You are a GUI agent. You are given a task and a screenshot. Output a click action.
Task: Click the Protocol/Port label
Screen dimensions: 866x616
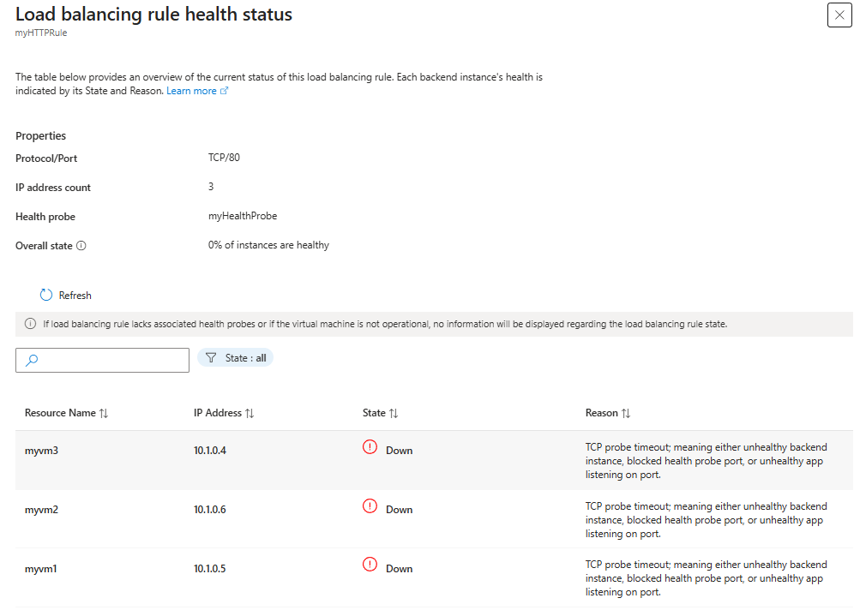tap(46, 158)
